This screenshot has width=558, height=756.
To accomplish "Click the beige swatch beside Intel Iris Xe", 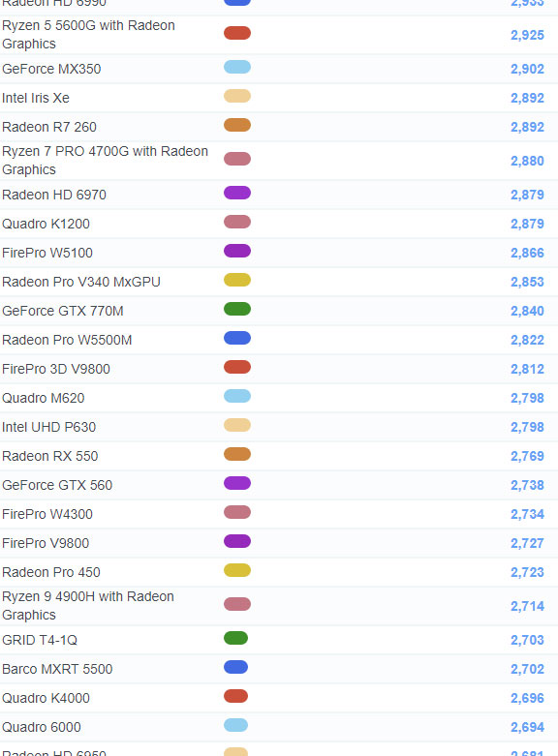I will pos(237,96).
